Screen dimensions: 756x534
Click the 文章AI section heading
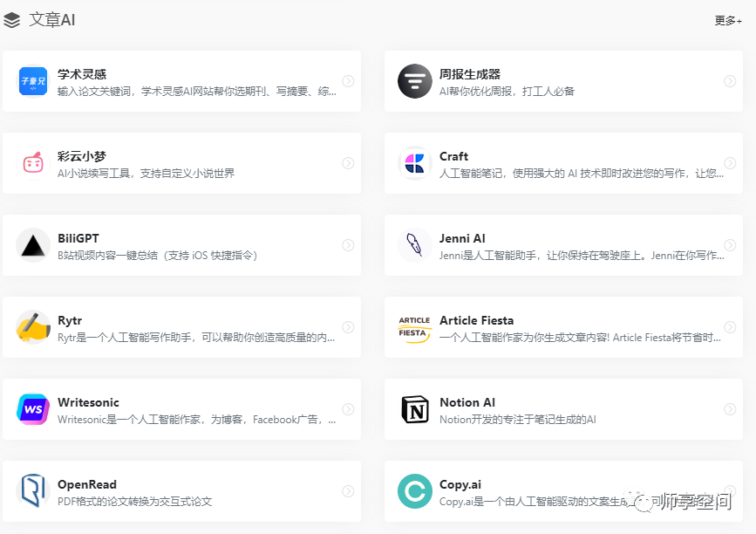coord(52,20)
